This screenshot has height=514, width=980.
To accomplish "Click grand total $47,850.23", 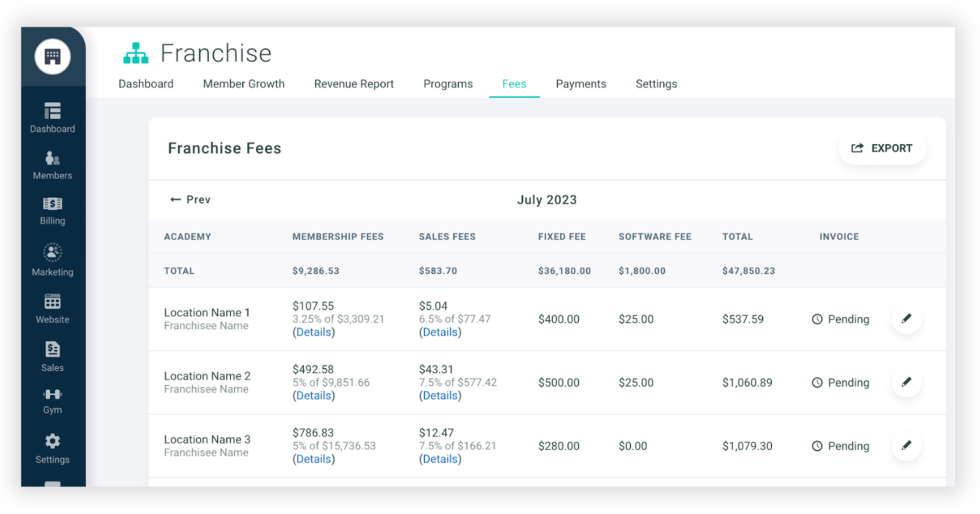I will pyautogui.click(x=748, y=271).
